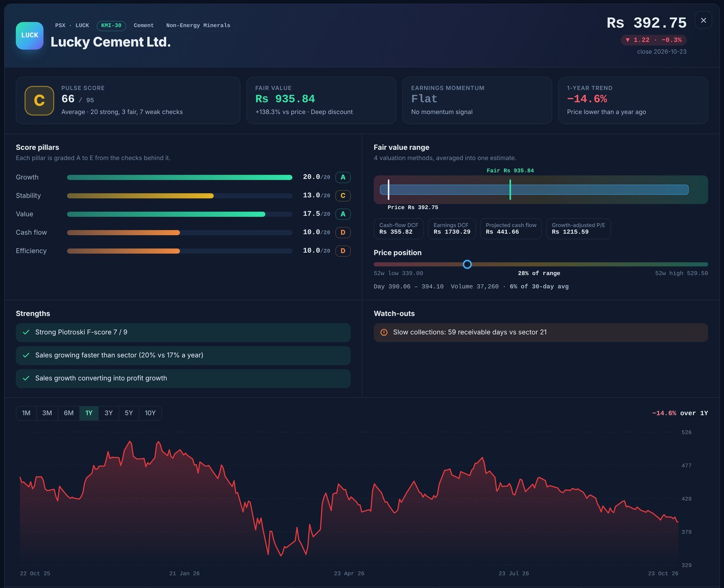Screen dimensions: 724x588
Task: Click the Rs 392.75 current price
Action: [x=647, y=23]
